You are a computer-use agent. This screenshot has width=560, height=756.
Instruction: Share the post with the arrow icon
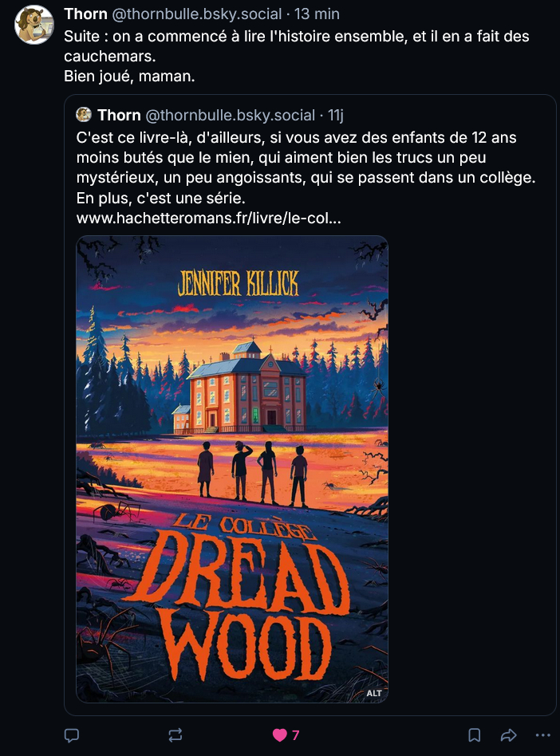(508, 735)
